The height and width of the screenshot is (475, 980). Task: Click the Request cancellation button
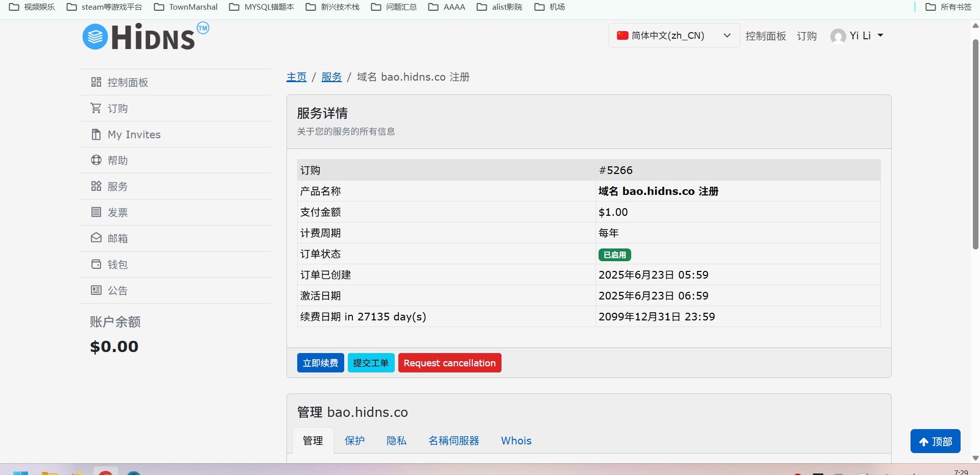pos(449,363)
